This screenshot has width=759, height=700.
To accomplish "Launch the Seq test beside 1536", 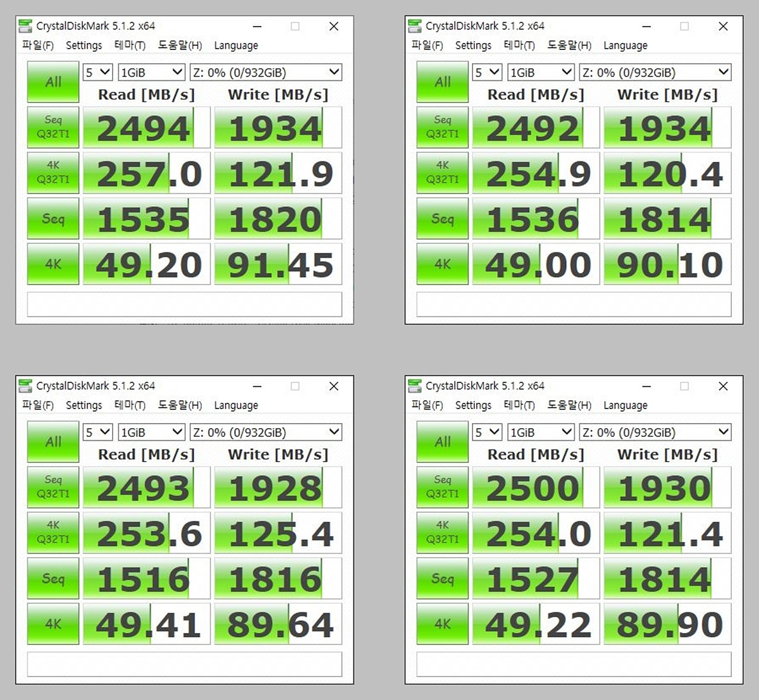I will 443,218.
